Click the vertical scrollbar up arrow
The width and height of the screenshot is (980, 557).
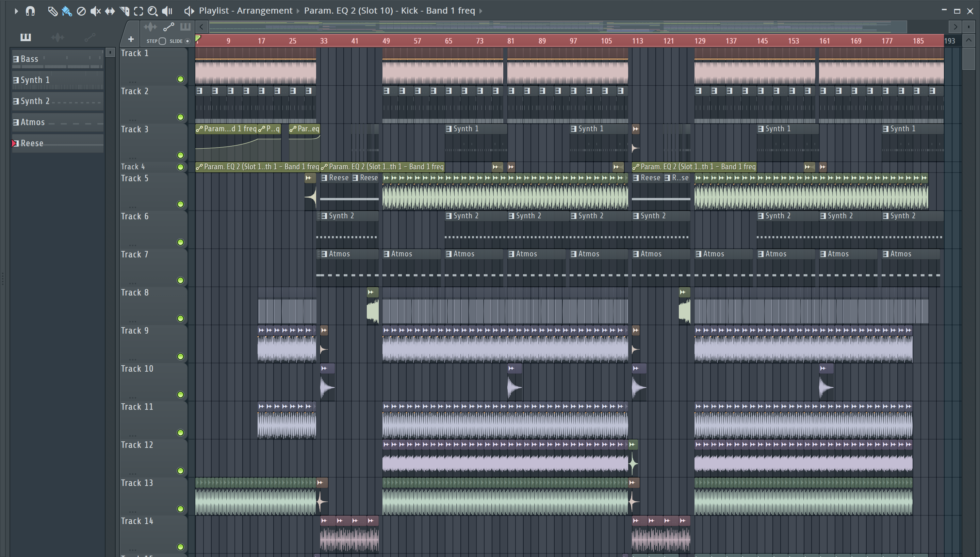point(968,40)
